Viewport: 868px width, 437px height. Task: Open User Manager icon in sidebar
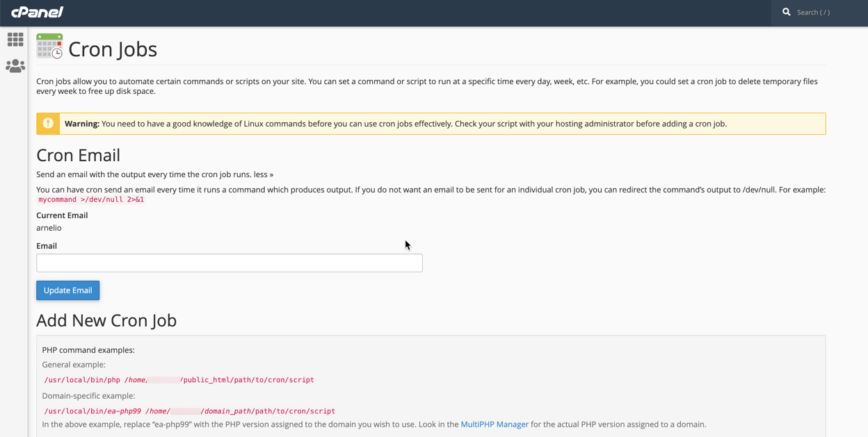pos(15,66)
